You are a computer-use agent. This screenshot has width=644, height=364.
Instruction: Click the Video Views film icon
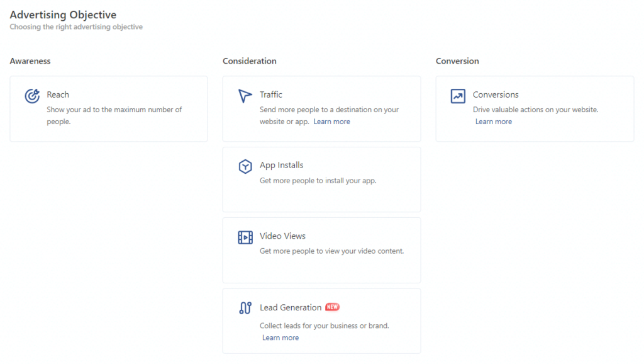tap(245, 237)
